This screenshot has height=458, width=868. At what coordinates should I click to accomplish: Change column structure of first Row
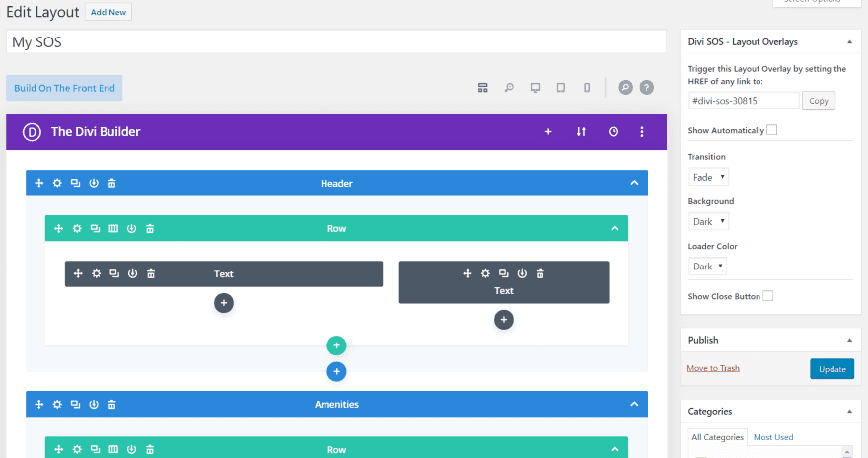(113, 228)
